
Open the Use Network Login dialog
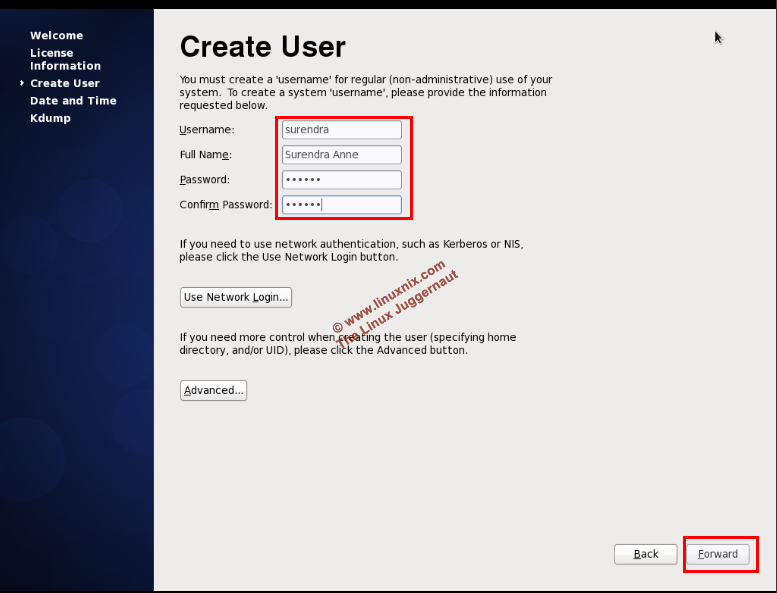[x=236, y=297]
